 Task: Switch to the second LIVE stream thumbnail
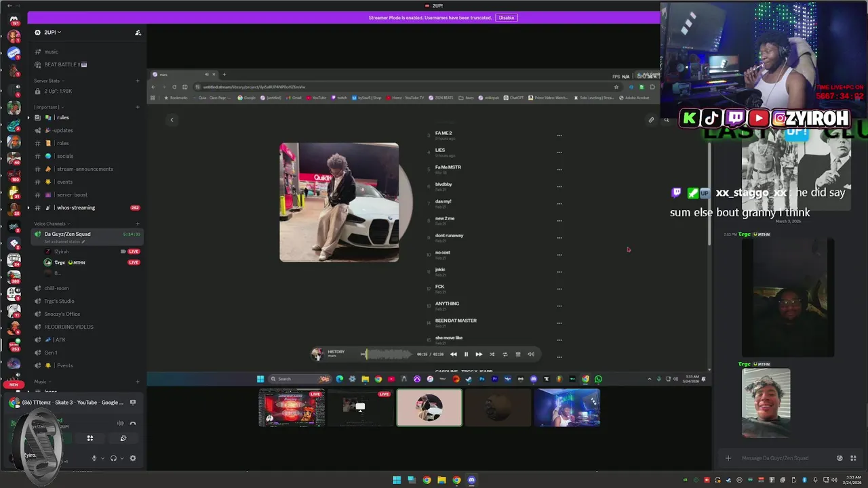coord(361,407)
